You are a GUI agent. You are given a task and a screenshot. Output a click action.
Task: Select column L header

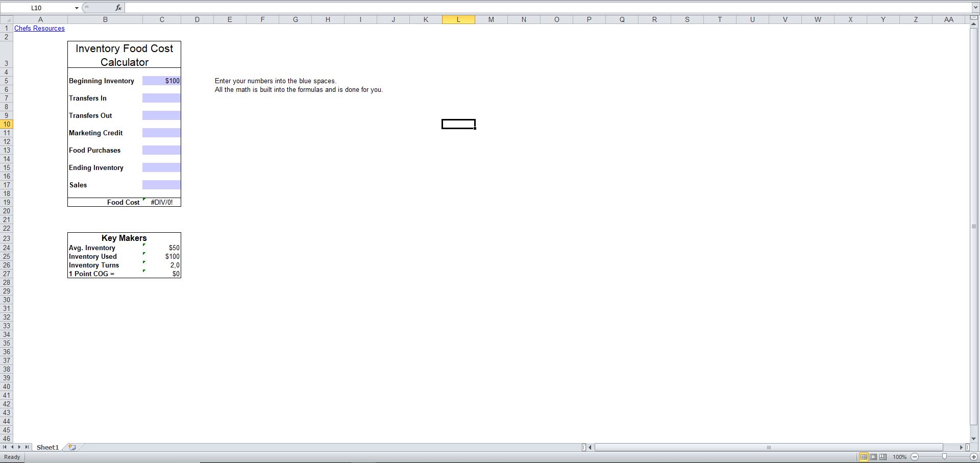(x=458, y=20)
